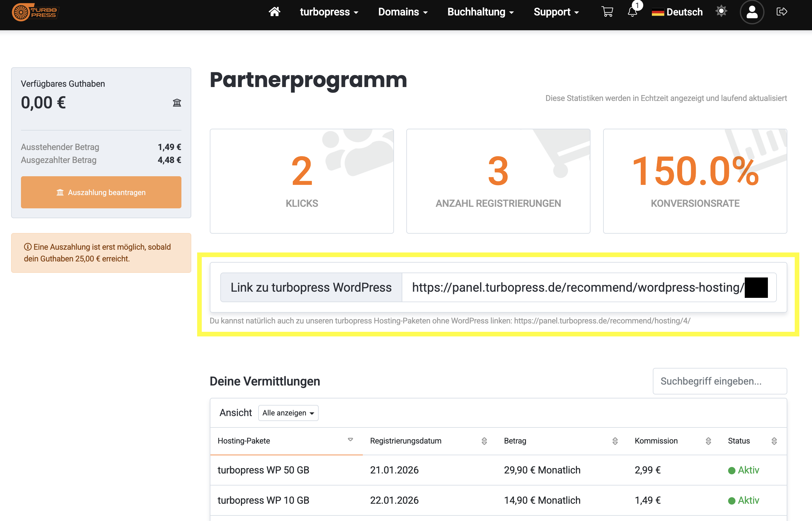This screenshot has width=812, height=521.
Task: Click bank icon next to 0,00 € balance
Action: point(177,102)
